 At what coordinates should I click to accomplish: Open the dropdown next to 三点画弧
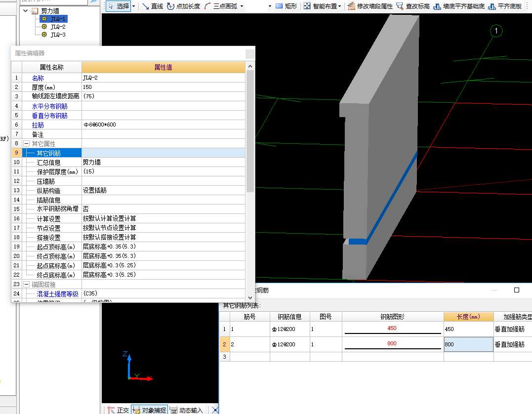(x=242, y=6)
